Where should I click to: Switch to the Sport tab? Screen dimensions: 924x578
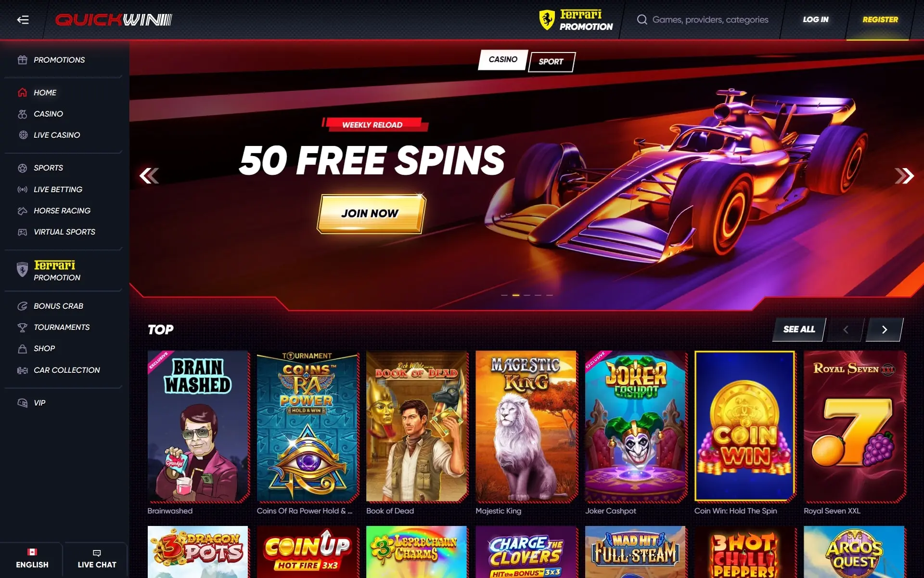552,62
